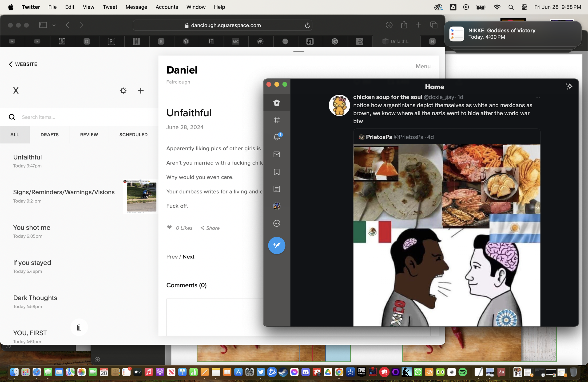Click the Next post link
588x382 pixels.
click(188, 256)
